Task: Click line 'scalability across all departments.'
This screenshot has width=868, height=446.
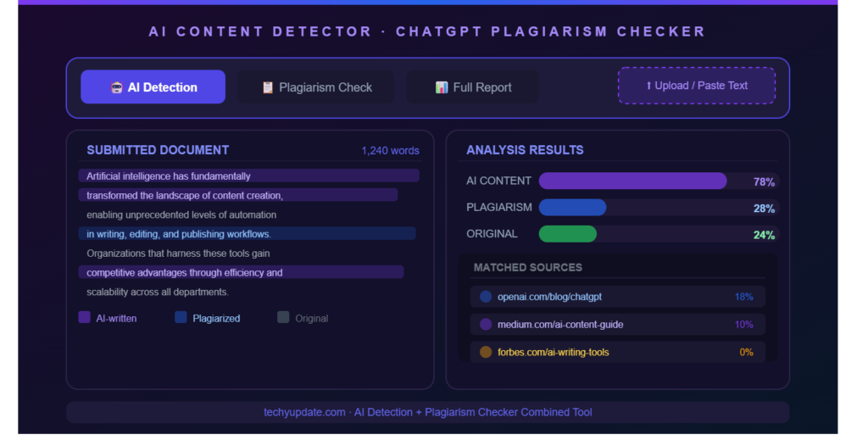Action: [157, 292]
